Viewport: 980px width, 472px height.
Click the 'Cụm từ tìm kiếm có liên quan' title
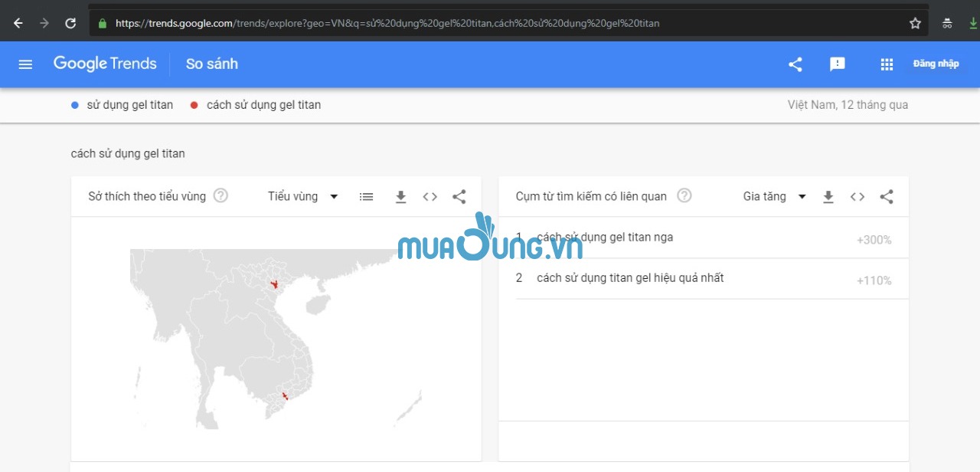pyautogui.click(x=591, y=196)
